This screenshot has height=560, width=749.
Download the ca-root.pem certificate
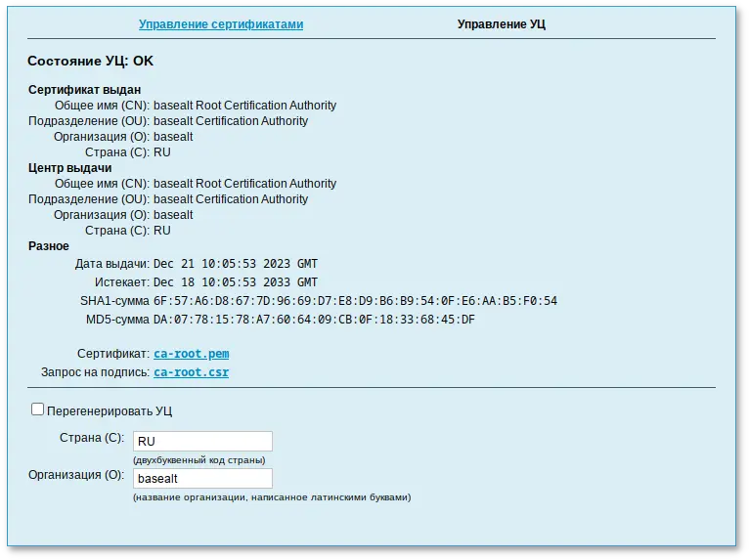[191, 354]
